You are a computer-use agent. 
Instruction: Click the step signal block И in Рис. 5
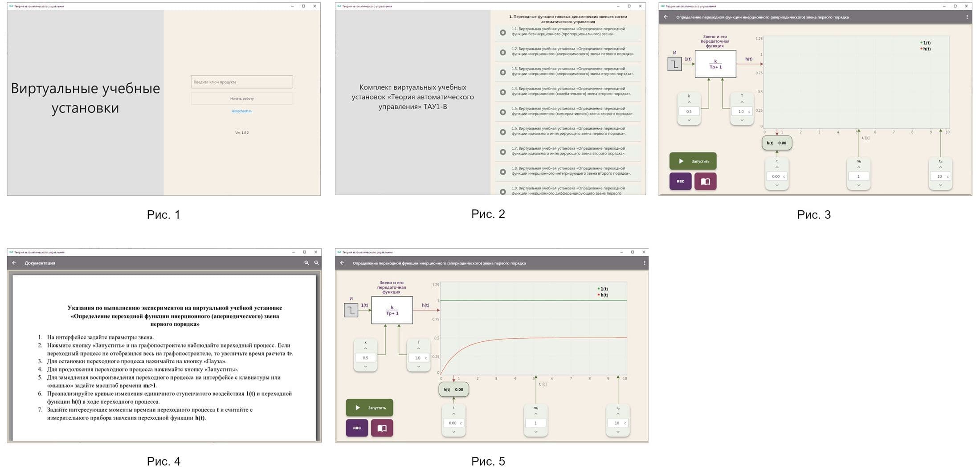[351, 310]
